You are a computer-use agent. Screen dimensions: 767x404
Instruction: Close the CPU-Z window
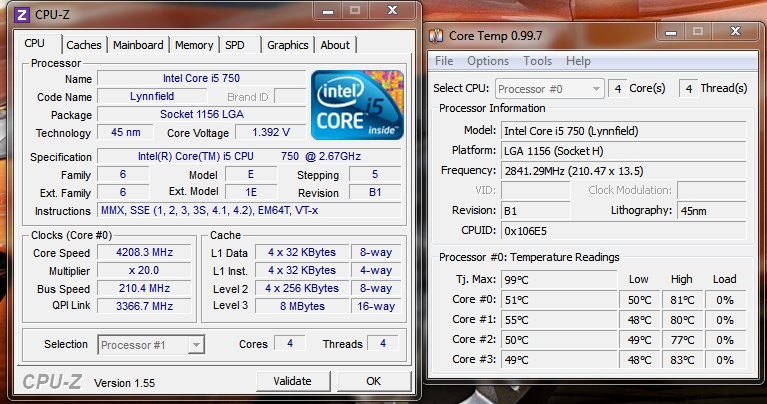pos(392,11)
